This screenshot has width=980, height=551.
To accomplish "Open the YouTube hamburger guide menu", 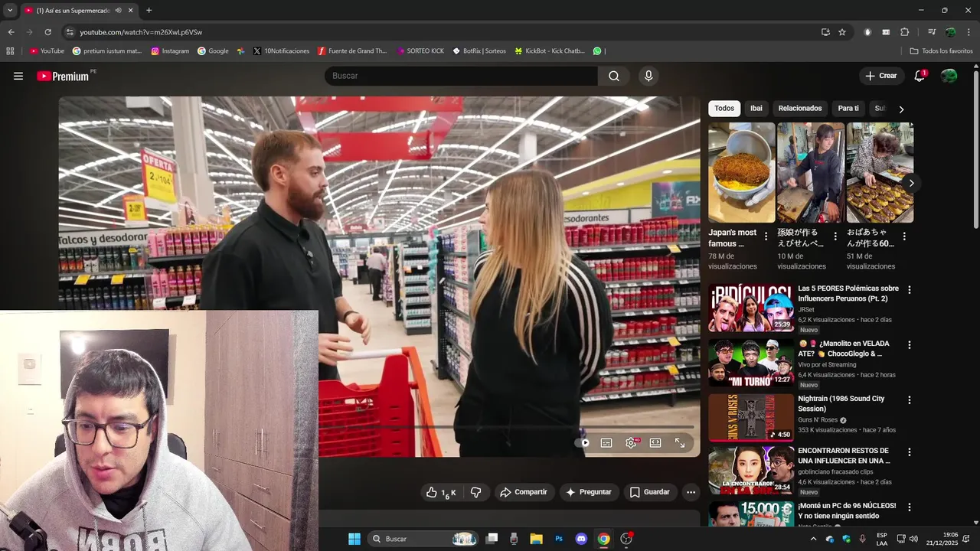I will point(18,76).
